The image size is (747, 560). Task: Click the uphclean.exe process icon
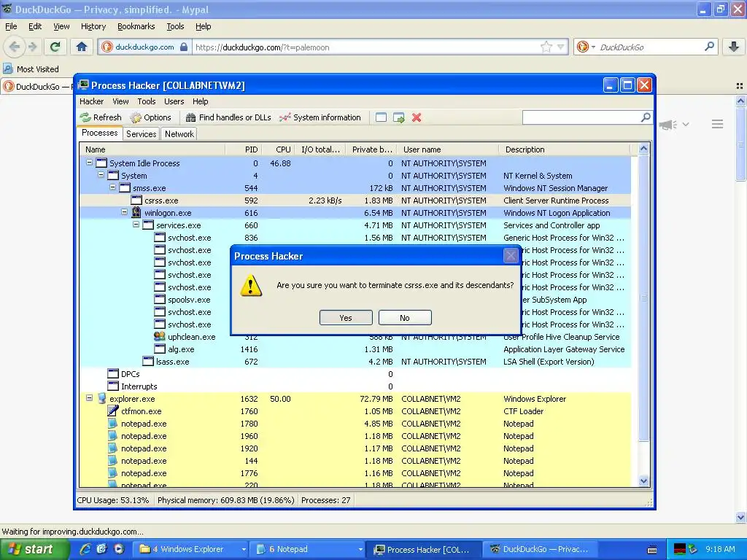point(160,336)
